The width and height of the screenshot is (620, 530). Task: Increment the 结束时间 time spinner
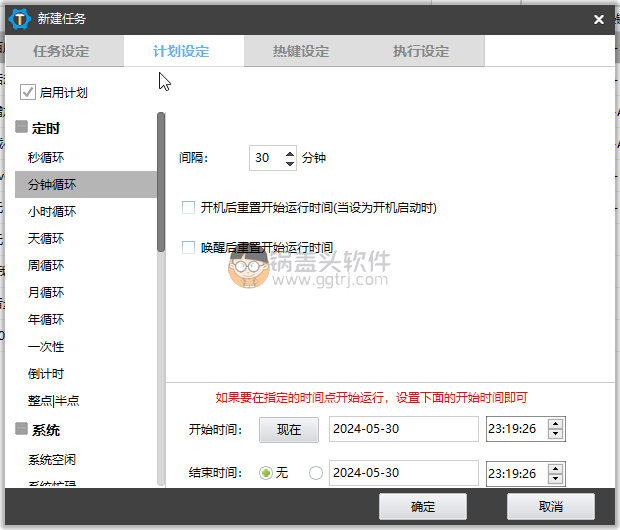pos(556,469)
